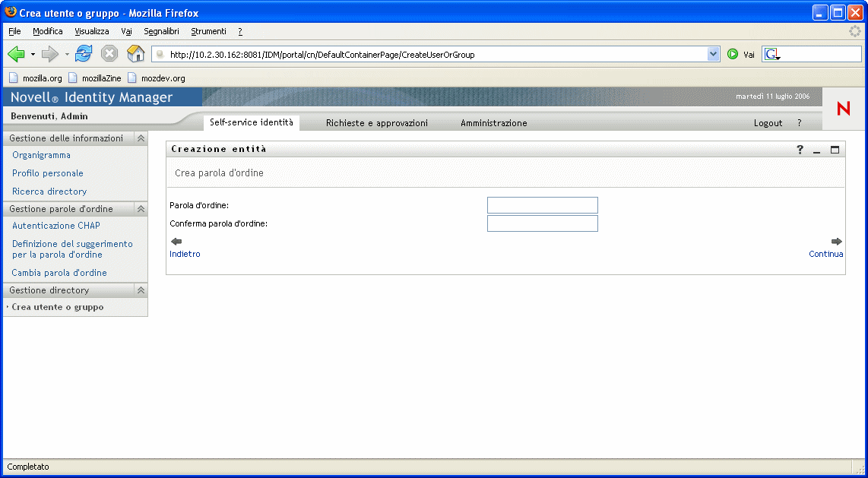Open the ? help menu in the menu bar
The width and height of the screenshot is (868, 478).
[240, 31]
